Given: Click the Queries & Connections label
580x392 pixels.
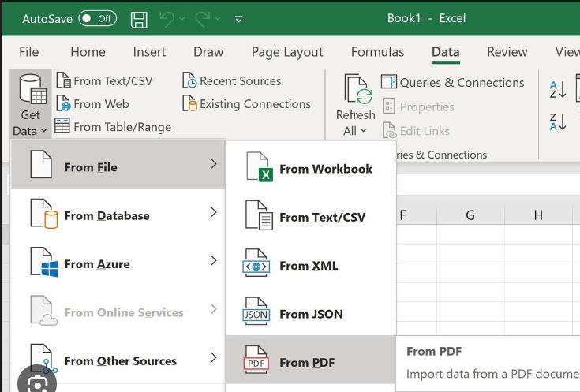Looking at the screenshot, I should [462, 83].
